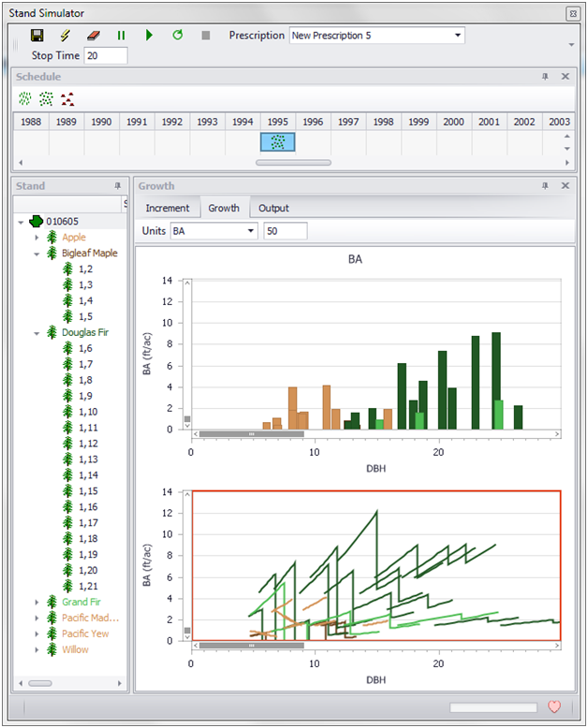The width and height of the screenshot is (588, 728).
Task: Close the Schedule panel
Action: [566, 77]
